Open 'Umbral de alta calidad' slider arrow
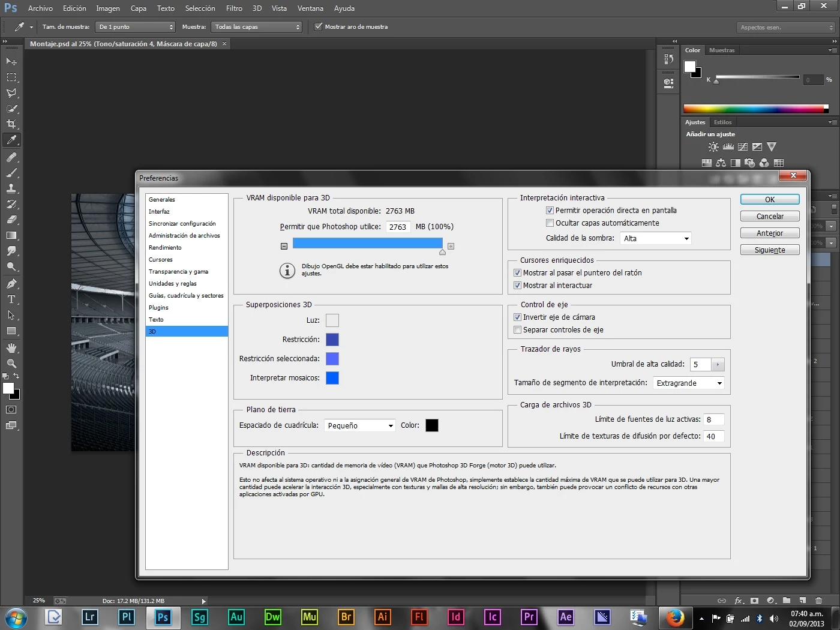 [x=718, y=364]
